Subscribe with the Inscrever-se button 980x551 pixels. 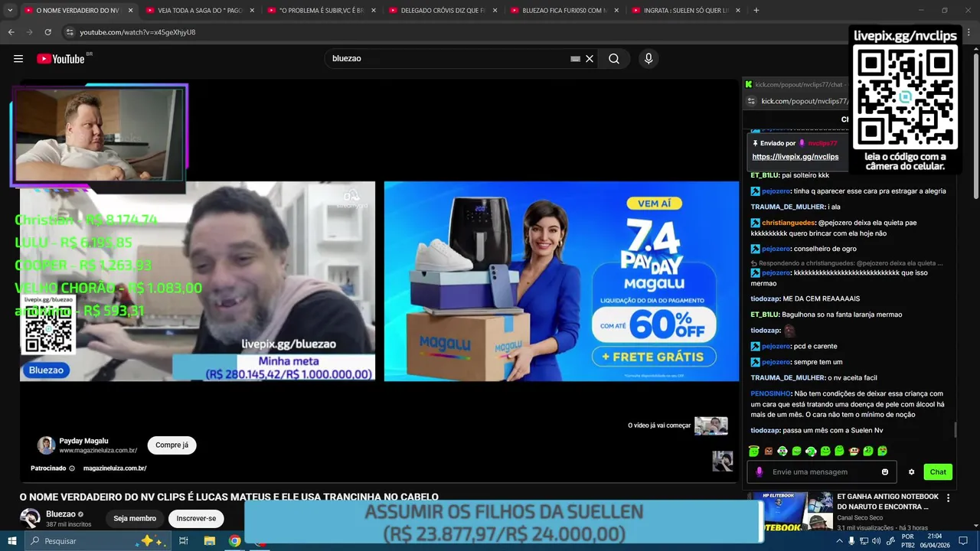pyautogui.click(x=196, y=519)
